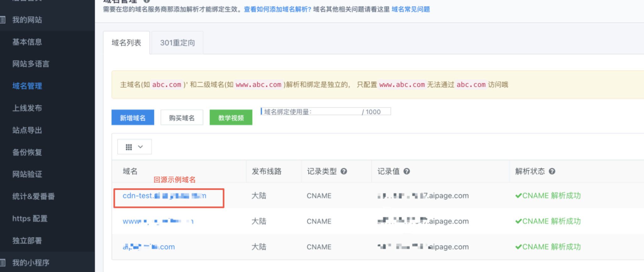
Task: Open 上线发布 in the sidebar
Action: (27, 108)
